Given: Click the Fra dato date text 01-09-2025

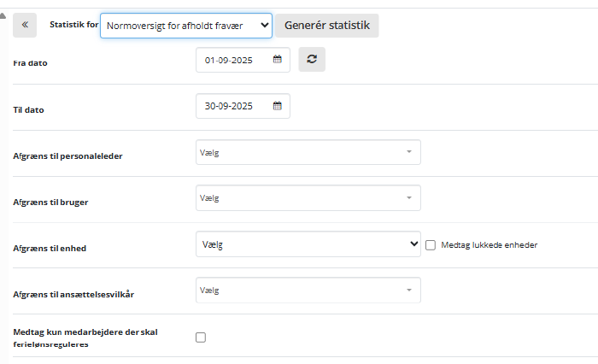Looking at the screenshot, I should (x=228, y=60).
